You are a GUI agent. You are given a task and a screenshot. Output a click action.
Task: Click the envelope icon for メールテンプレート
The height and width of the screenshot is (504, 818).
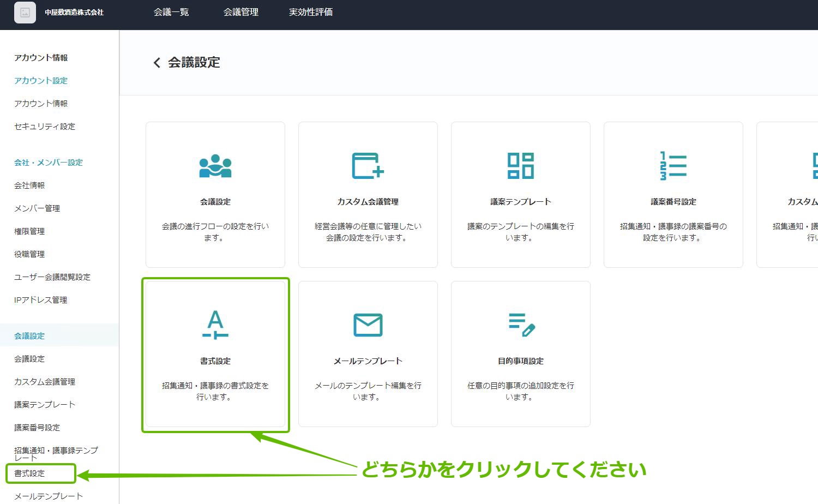[368, 325]
